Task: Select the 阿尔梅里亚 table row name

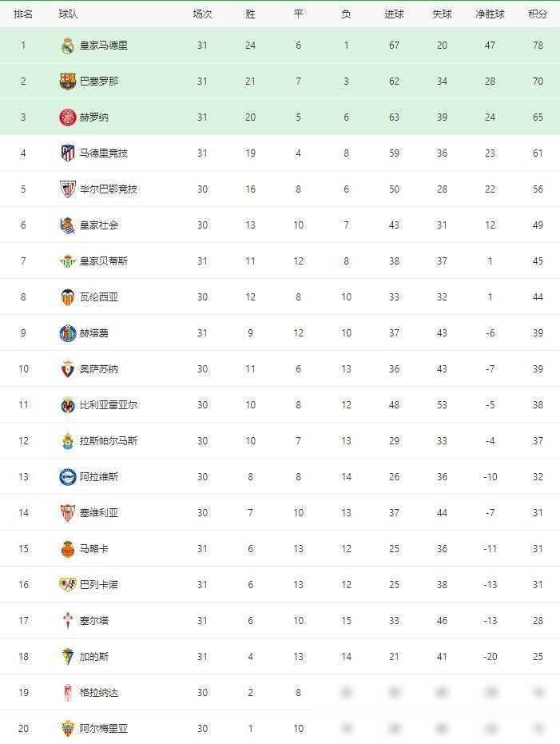Action: 104,729
